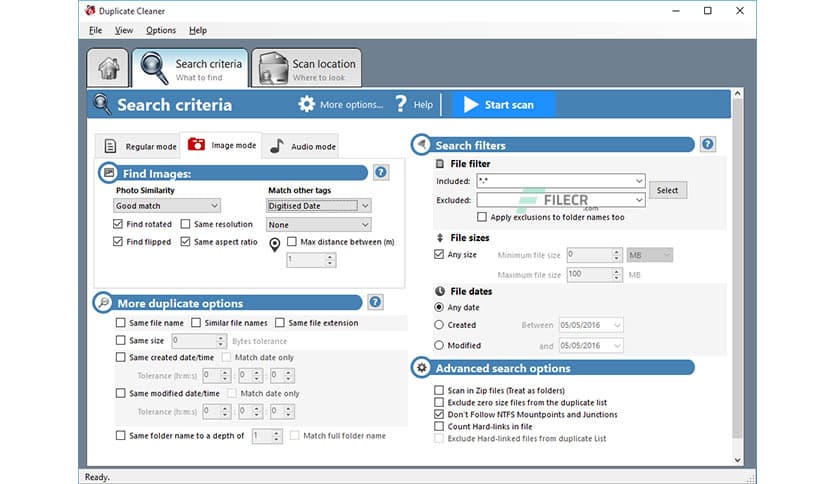Click the Same size bytes tolerance field
Image resolution: width=836 pixels, height=484 pixels.
click(194, 340)
